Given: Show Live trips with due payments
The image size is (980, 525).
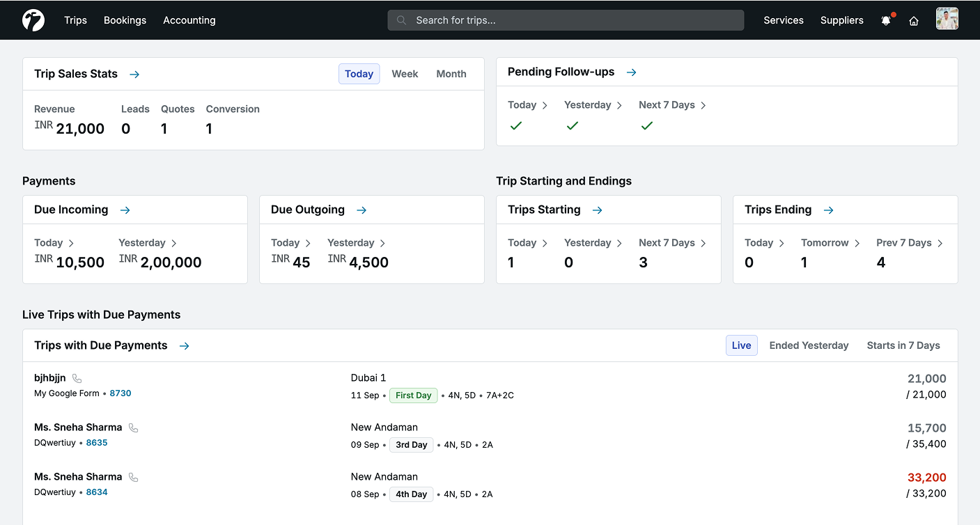Looking at the screenshot, I should pyautogui.click(x=742, y=345).
